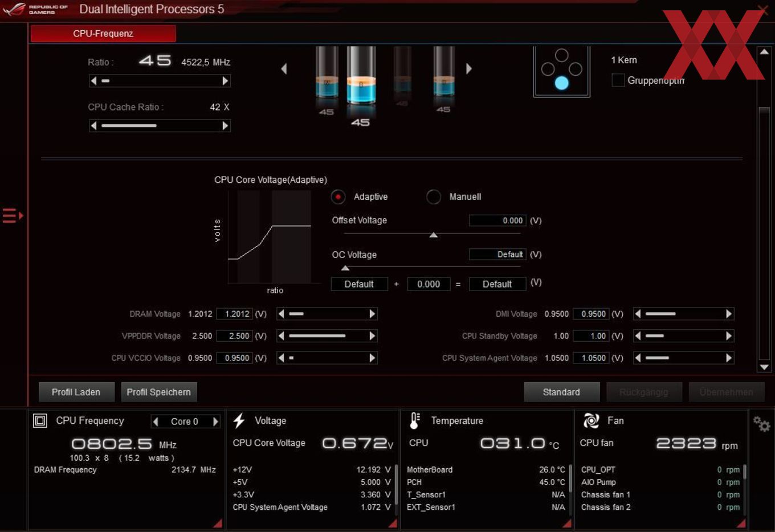Select the highlighted core tube reading 45

coord(361,77)
